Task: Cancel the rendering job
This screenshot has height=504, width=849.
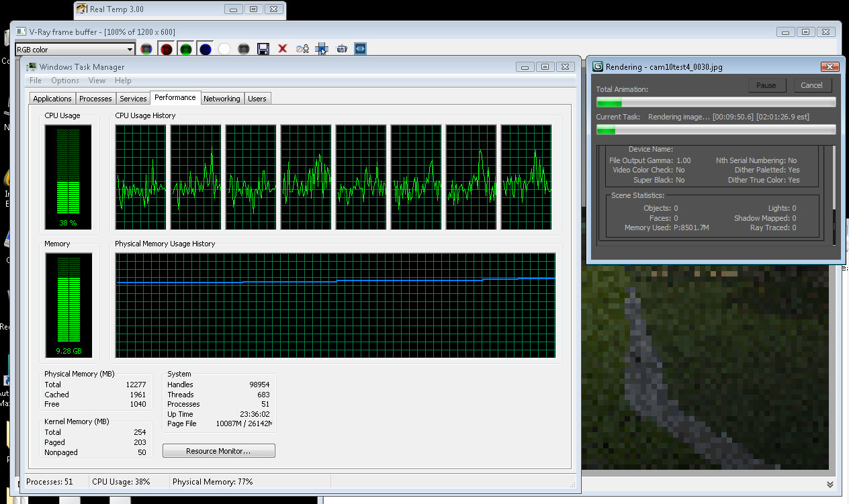Action: point(811,85)
